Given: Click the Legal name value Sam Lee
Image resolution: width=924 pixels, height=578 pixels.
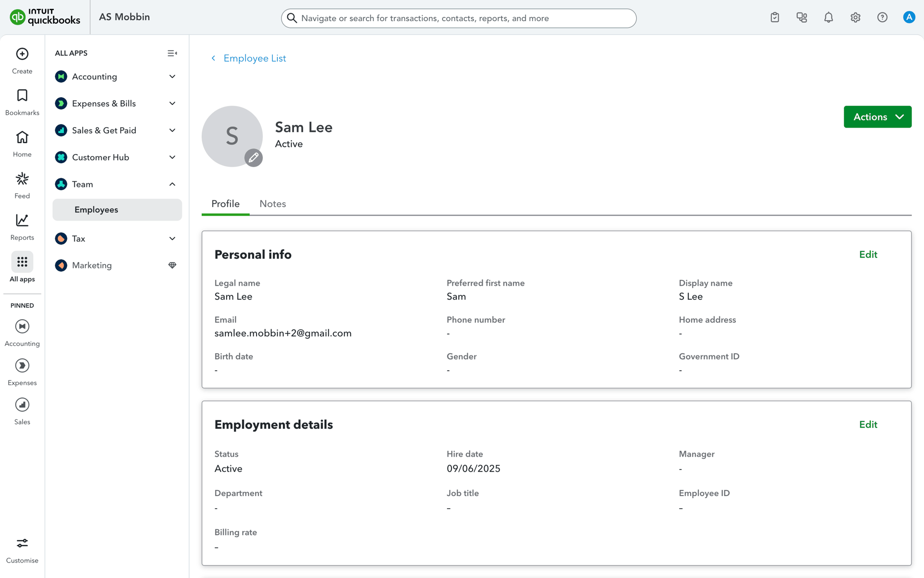Looking at the screenshot, I should tap(233, 297).
